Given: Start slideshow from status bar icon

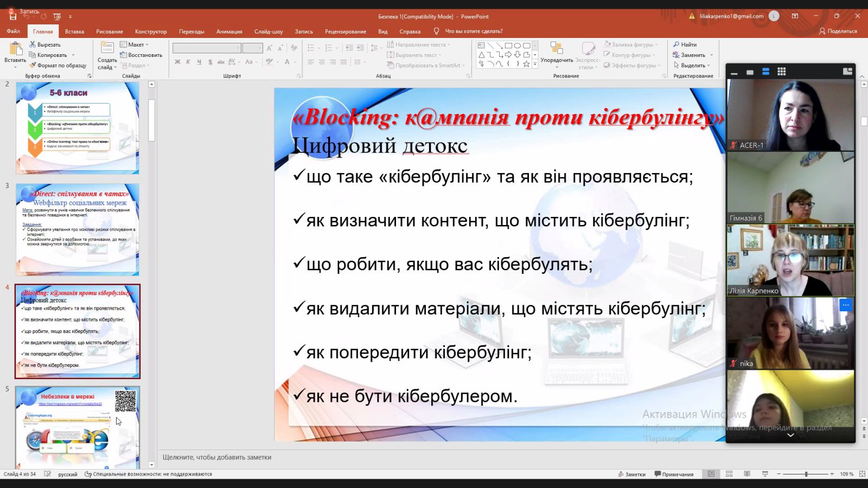Looking at the screenshot, I should (x=765, y=474).
